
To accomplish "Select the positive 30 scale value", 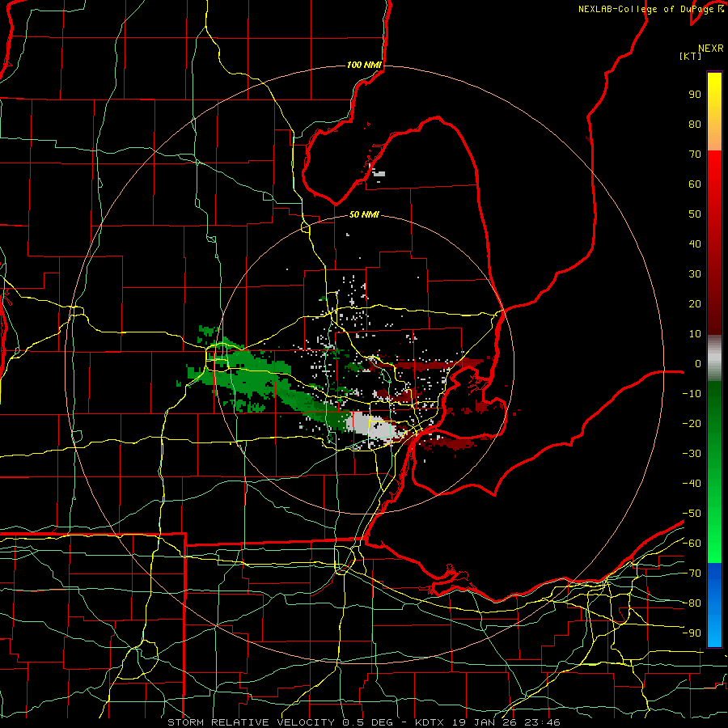I will point(695,274).
